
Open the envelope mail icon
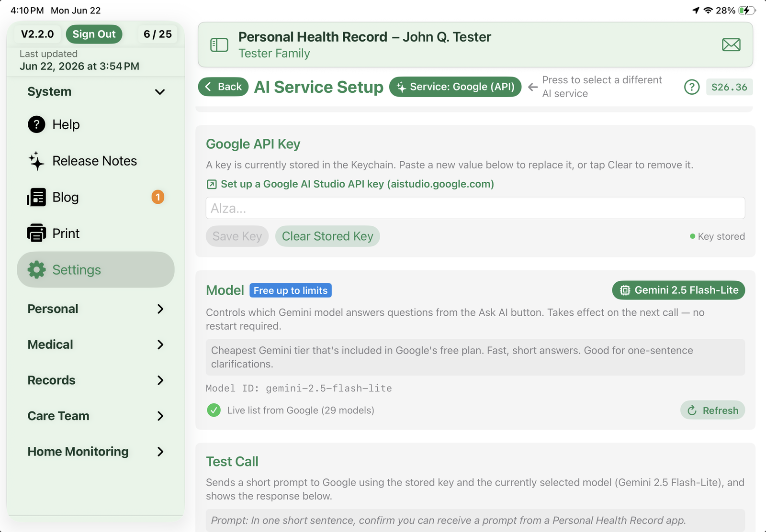tap(731, 45)
